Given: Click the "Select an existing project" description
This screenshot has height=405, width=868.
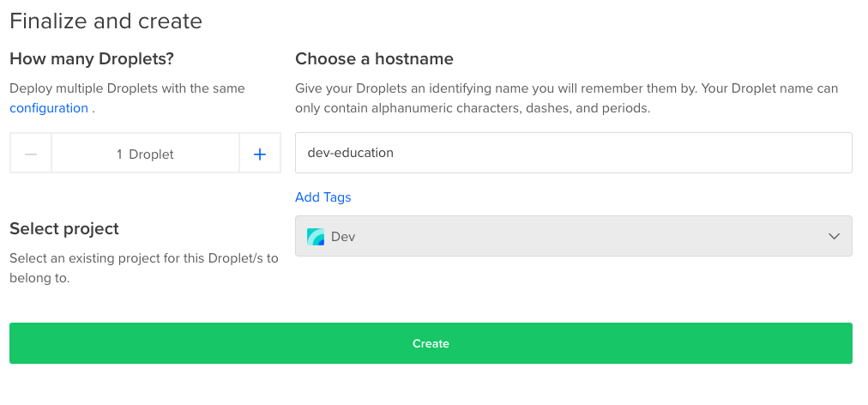Looking at the screenshot, I should 143,268.
